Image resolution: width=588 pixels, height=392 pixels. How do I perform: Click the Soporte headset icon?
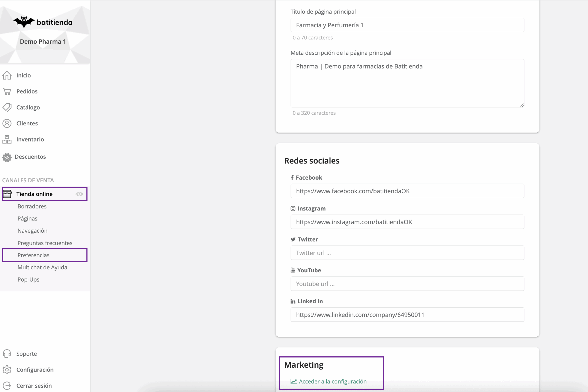click(x=7, y=354)
